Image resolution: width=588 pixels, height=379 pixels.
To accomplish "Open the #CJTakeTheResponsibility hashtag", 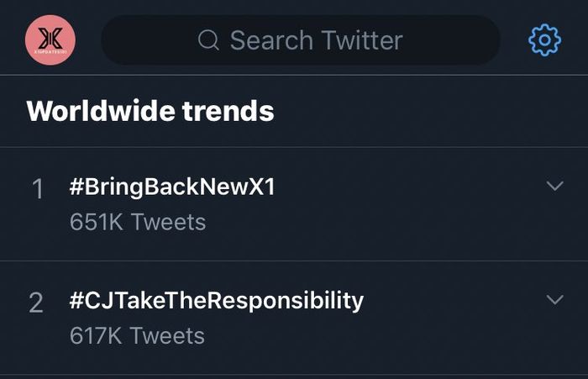I will (217, 301).
